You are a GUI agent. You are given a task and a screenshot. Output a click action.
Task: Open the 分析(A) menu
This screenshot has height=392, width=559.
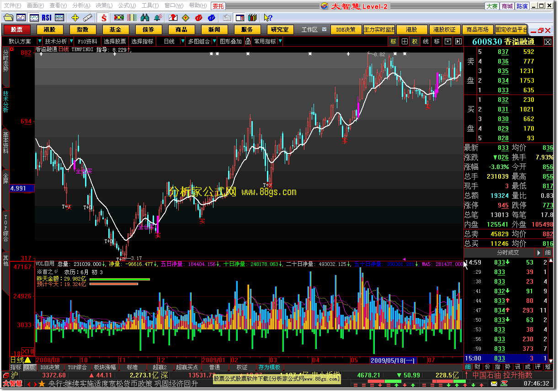81,5
